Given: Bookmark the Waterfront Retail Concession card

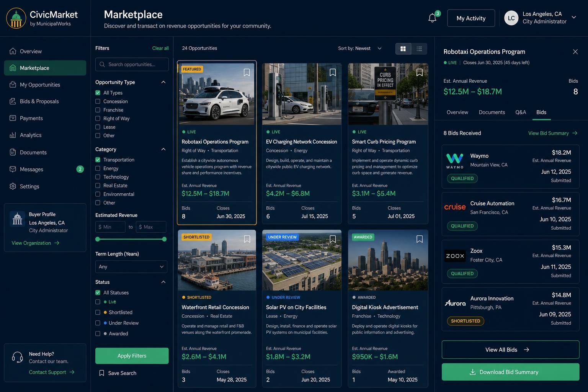Looking at the screenshot, I should [x=247, y=239].
